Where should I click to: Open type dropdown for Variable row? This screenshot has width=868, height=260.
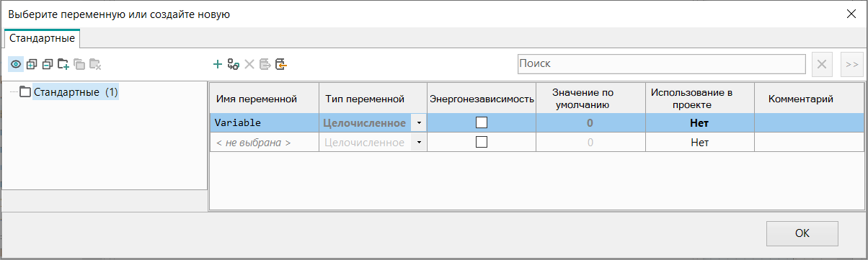pos(418,123)
